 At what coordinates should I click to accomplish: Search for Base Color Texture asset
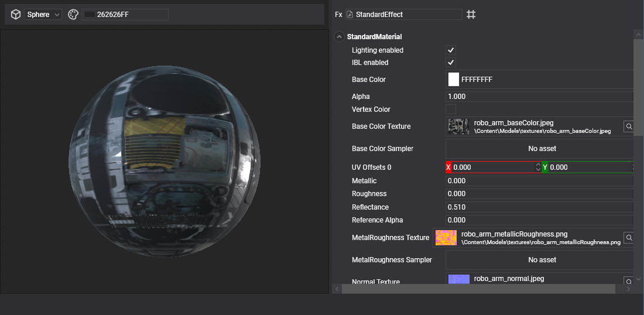click(628, 126)
